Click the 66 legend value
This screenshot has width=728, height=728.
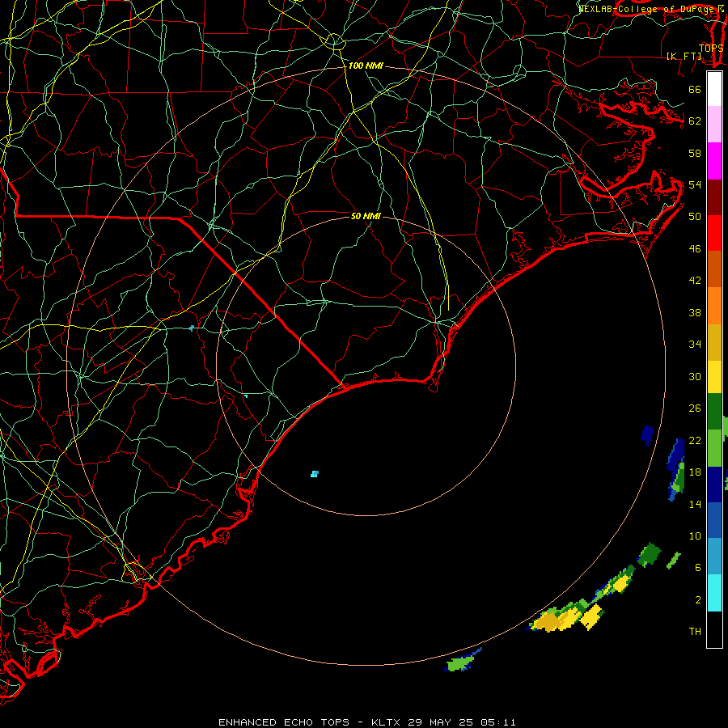[x=695, y=90]
